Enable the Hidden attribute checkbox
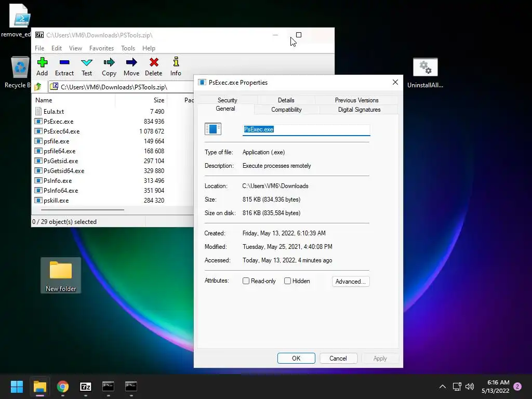Viewport: 532px width, 399px height. (x=287, y=281)
